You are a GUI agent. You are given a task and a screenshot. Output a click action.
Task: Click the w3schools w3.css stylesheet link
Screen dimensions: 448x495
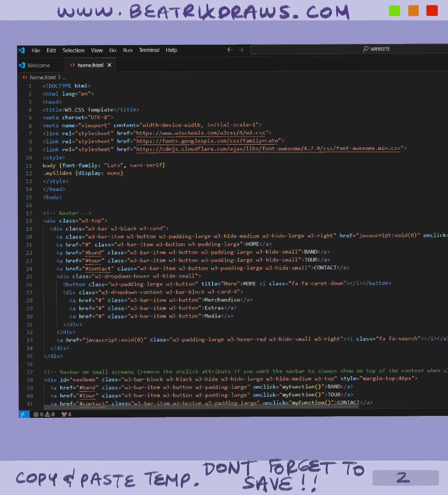coord(201,133)
